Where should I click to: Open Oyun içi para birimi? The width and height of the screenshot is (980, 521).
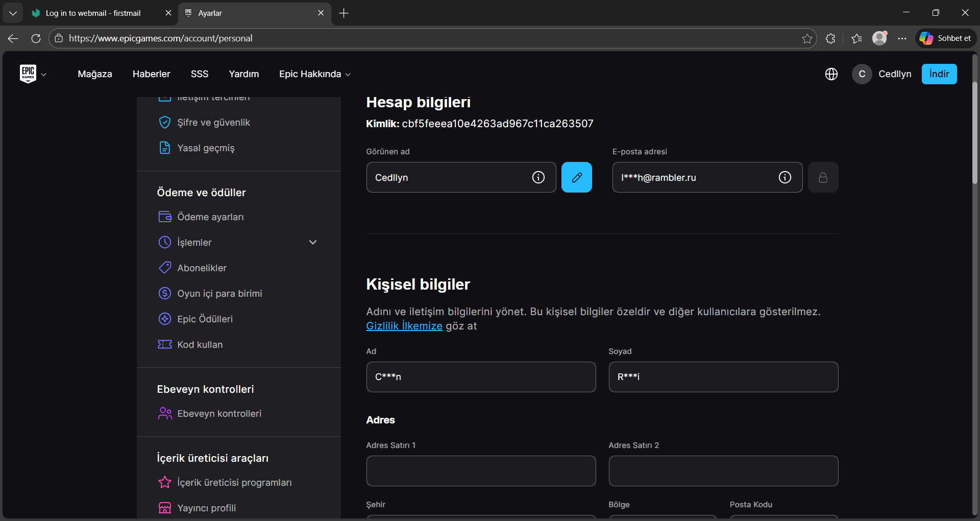220,294
